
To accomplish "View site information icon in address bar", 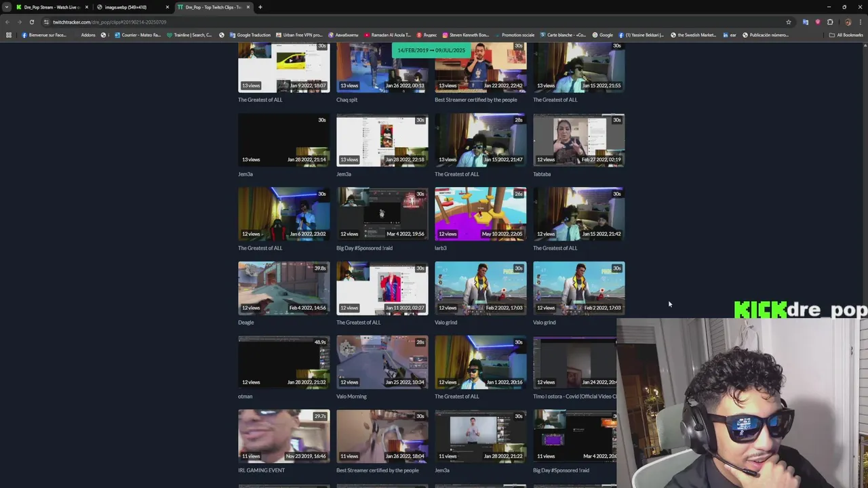I will click(x=46, y=22).
